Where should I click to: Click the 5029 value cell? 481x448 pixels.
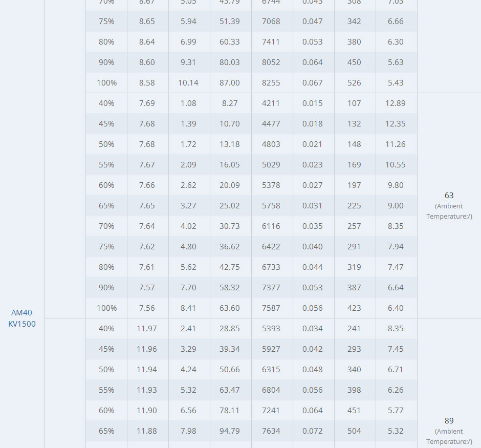click(x=271, y=164)
